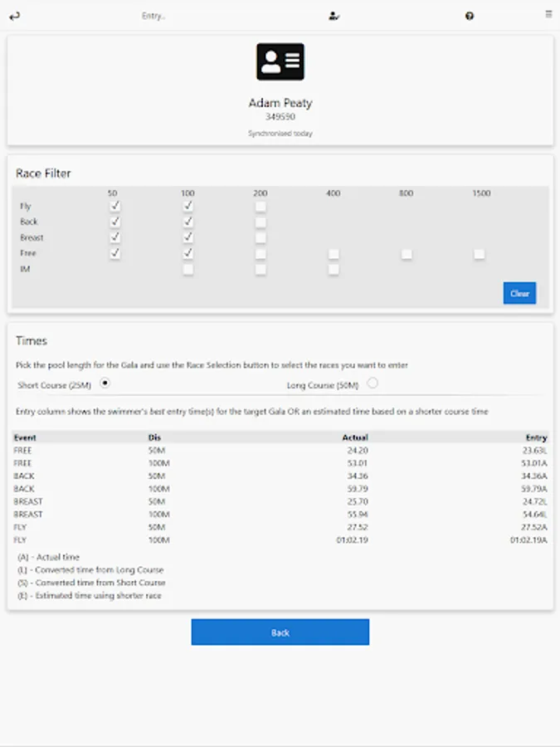Click the ID card profile image
Viewport: 560px width, 747px height.
(x=280, y=61)
